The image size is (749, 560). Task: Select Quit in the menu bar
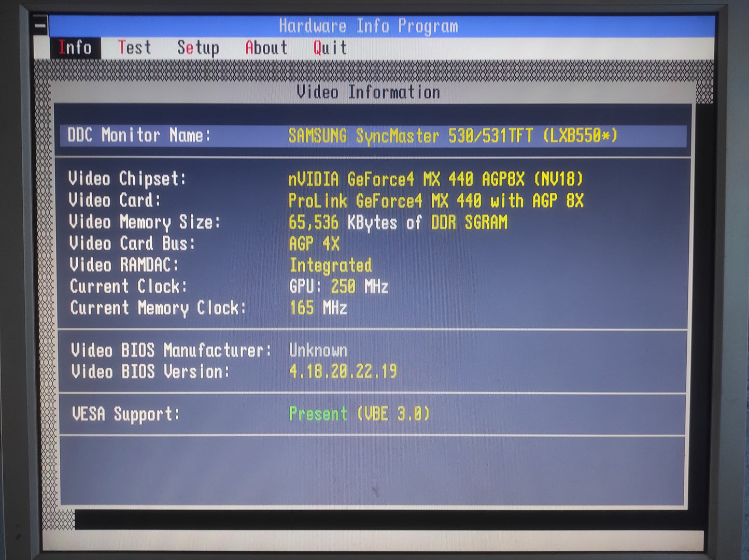pos(330,48)
